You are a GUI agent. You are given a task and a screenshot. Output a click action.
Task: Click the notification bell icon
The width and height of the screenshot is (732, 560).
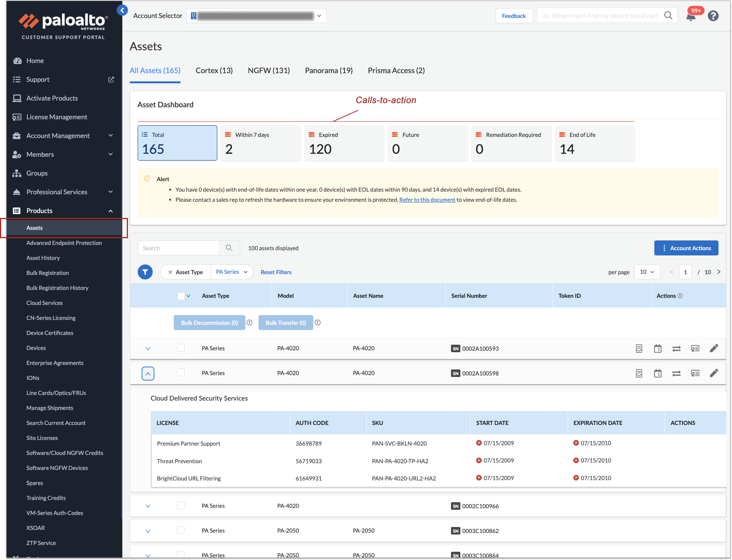pos(691,17)
